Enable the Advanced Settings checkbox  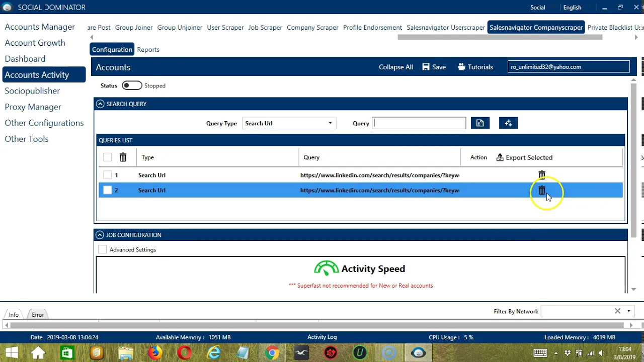[103, 249]
